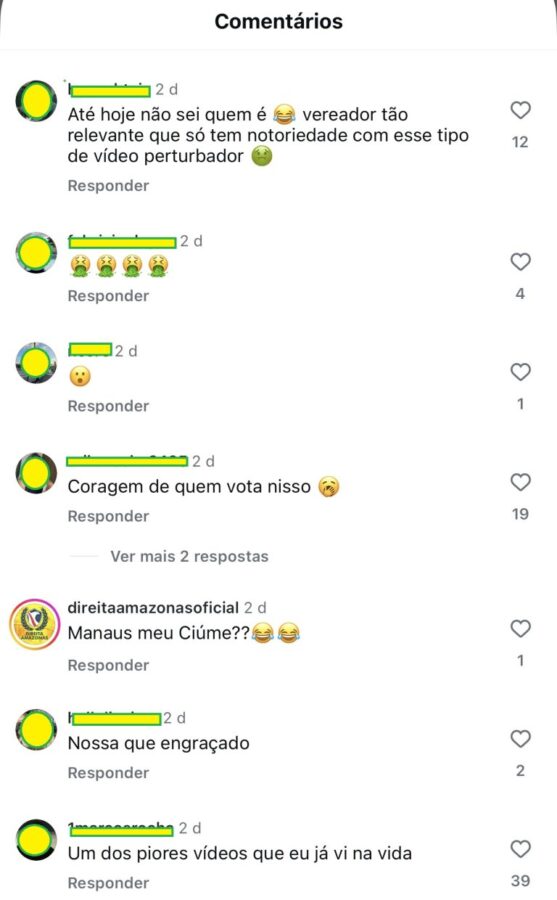Like 'Um dos piores vídeos' comment
The image size is (557, 900).
pyautogui.click(x=520, y=849)
